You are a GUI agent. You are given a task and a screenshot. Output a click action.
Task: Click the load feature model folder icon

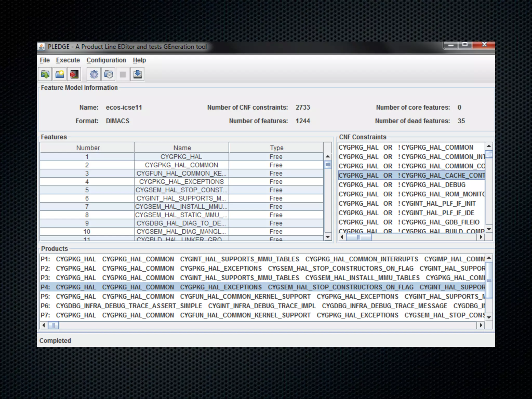[x=45, y=75]
